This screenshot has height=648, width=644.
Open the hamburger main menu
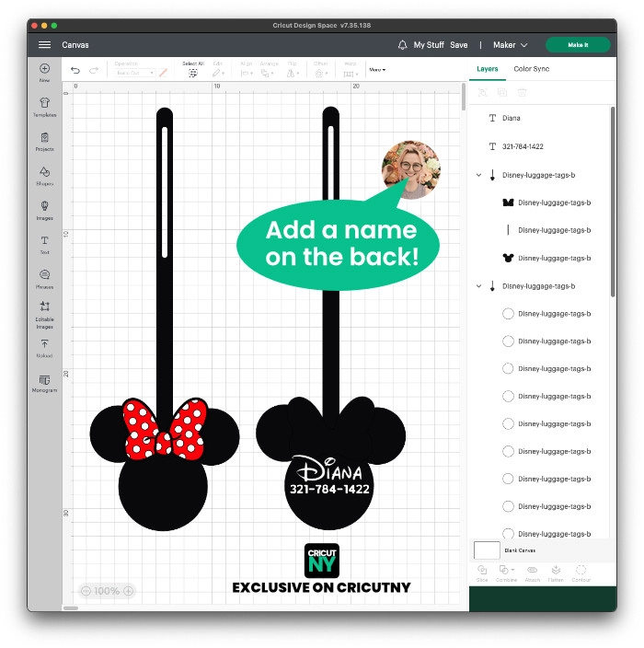(44, 44)
